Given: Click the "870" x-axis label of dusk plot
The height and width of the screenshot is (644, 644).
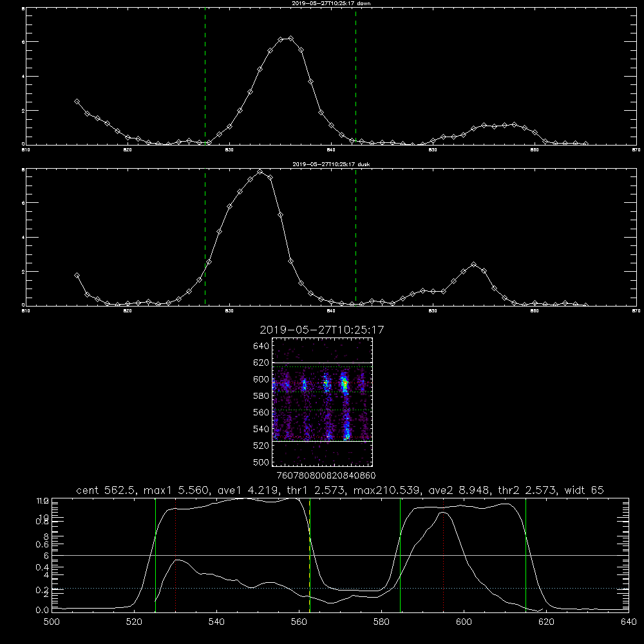Looking at the screenshot, I should 636,311.
